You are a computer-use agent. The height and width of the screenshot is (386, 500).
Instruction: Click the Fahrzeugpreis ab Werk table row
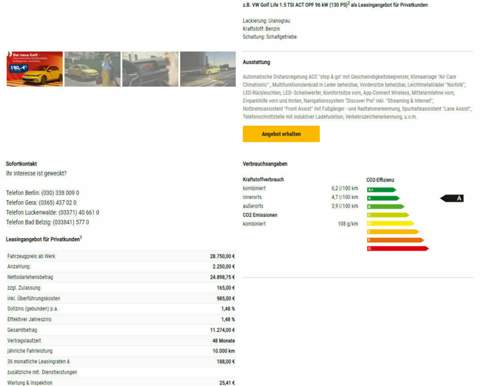click(121, 256)
